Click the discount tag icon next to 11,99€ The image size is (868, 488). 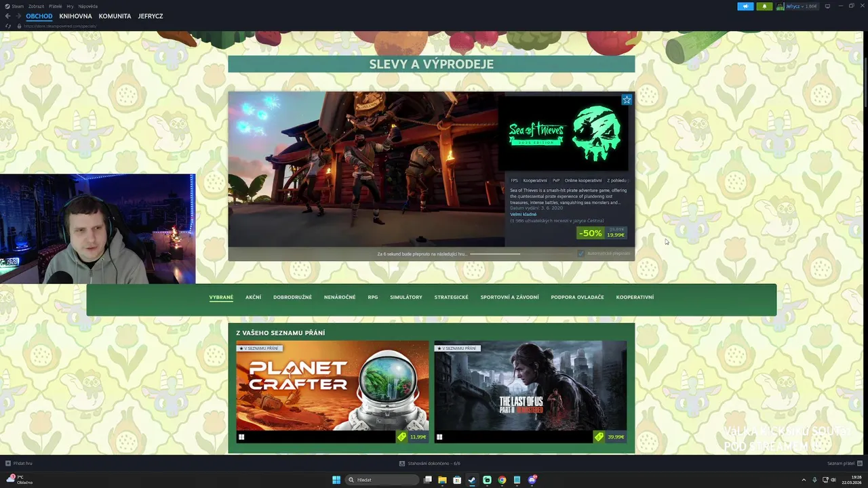401,437
